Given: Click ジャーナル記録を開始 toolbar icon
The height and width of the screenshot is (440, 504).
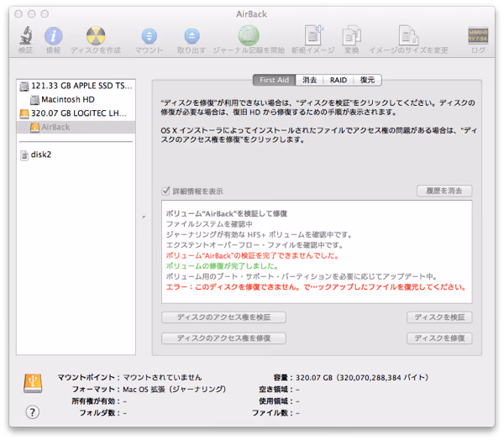Looking at the screenshot, I should click(249, 35).
